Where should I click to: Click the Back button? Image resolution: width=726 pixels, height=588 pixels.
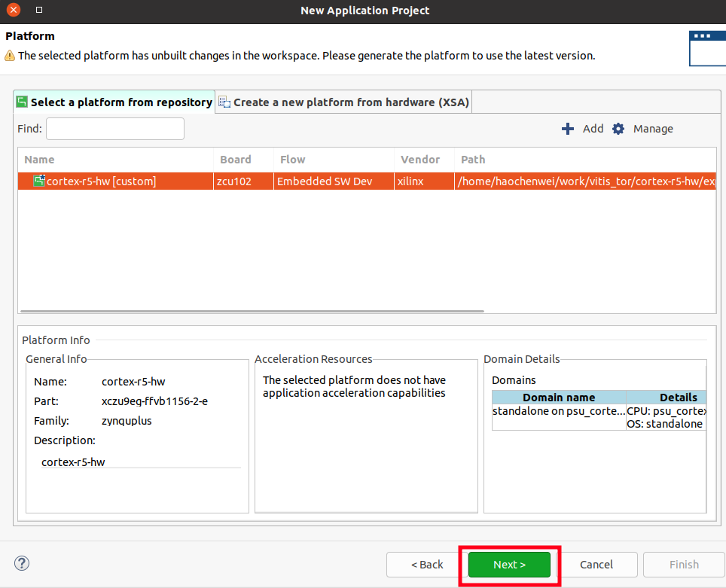pyautogui.click(x=427, y=565)
